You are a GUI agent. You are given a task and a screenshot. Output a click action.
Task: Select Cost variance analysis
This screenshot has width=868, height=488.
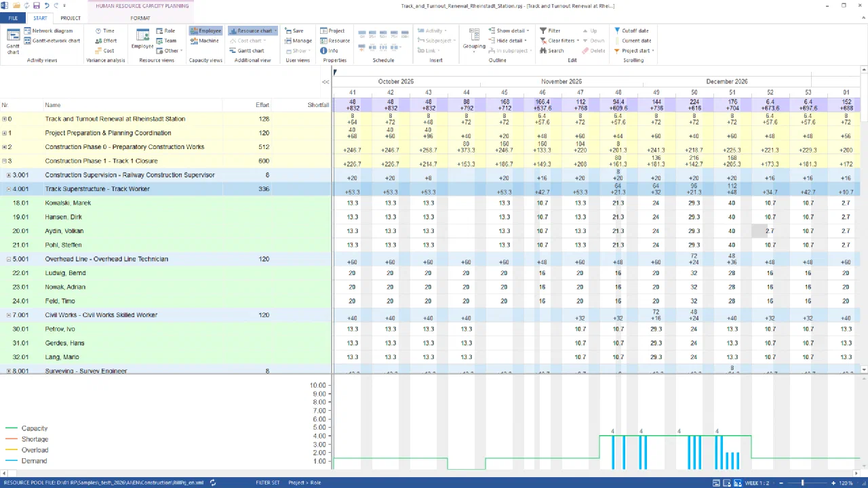coord(104,51)
